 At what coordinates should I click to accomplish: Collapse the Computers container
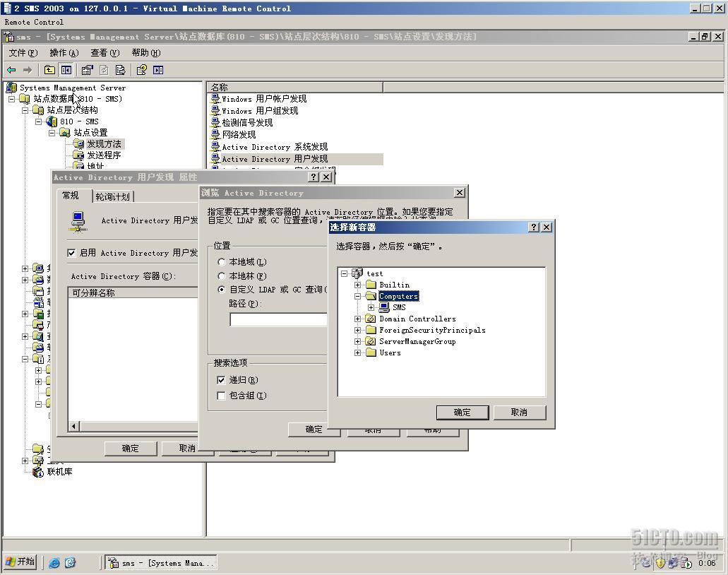(x=357, y=296)
